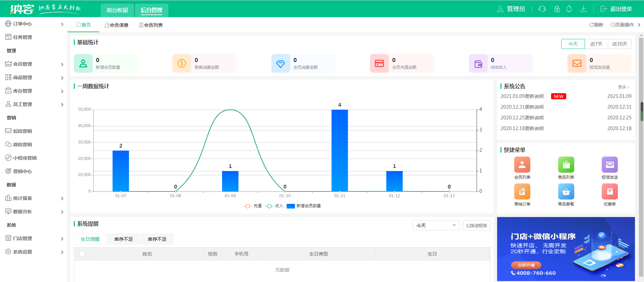Viewport: 644px width, 282px height.
Task: Expand the 统计报表 sidebar menu
Action: pos(34,198)
